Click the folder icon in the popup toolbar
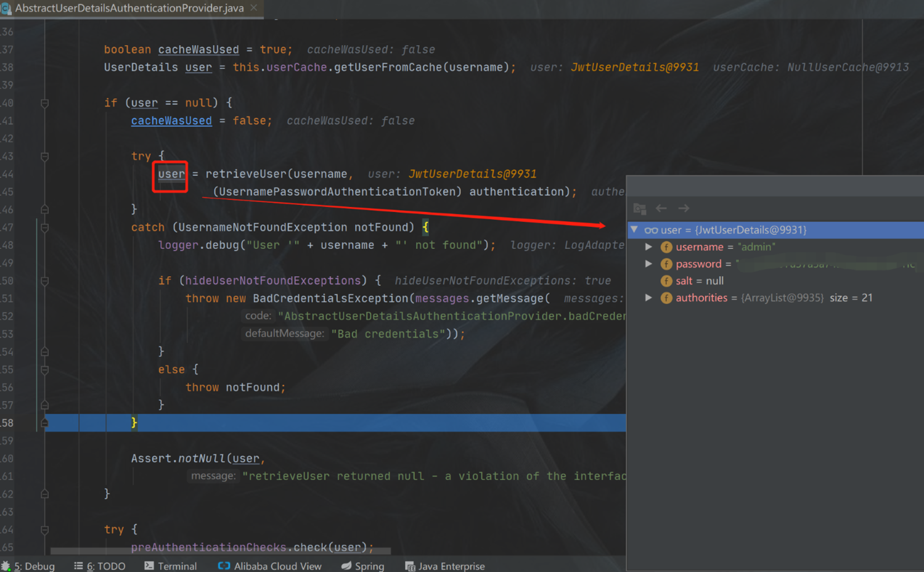Image resolution: width=924 pixels, height=572 pixels. (x=640, y=208)
